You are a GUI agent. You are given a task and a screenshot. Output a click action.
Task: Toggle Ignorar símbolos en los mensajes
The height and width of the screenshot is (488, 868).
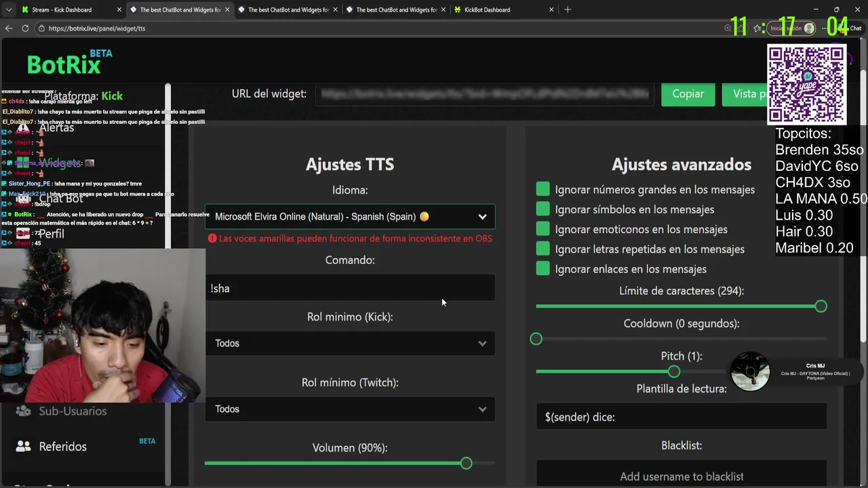(x=542, y=209)
